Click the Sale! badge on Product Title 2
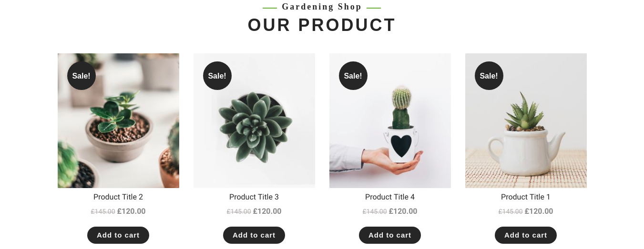 (x=82, y=76)
